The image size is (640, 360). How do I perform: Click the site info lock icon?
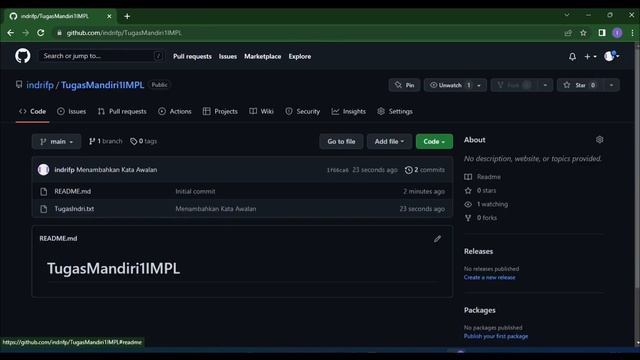coord(59,33)
